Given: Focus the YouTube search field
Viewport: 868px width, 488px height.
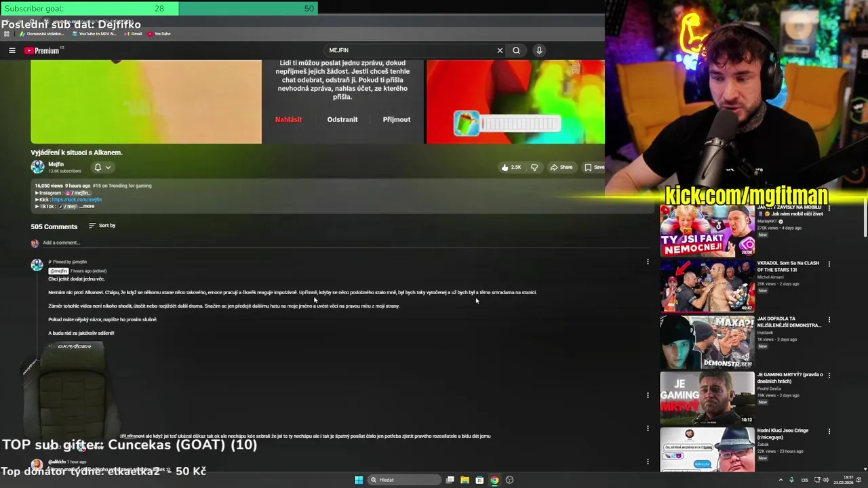Looking at the screenshot, I should 410,50.
